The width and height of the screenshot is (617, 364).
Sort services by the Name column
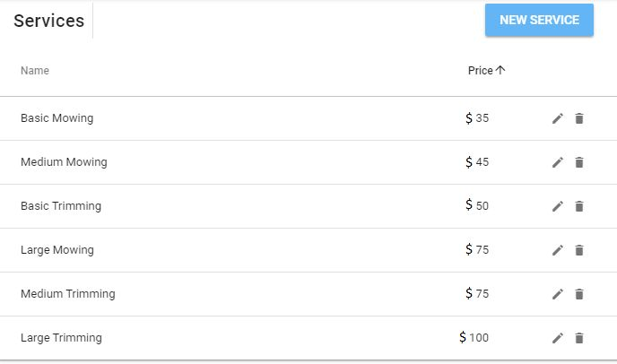[x=35, y=71]
